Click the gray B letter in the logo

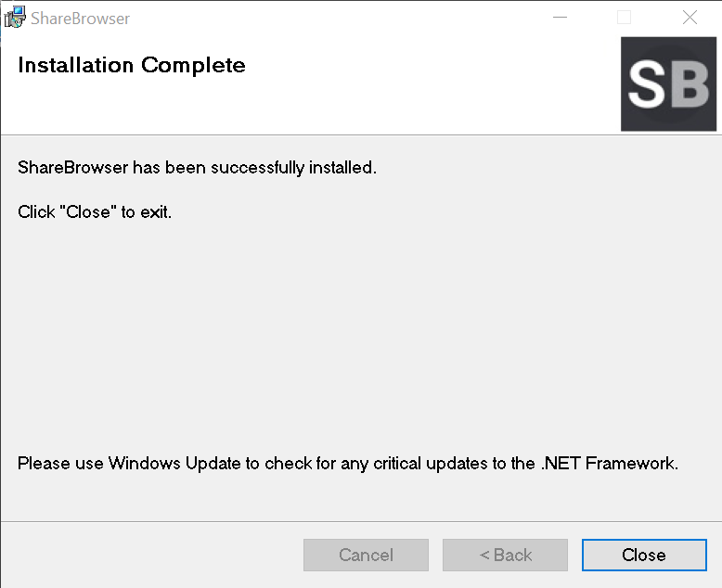point(690,84)
